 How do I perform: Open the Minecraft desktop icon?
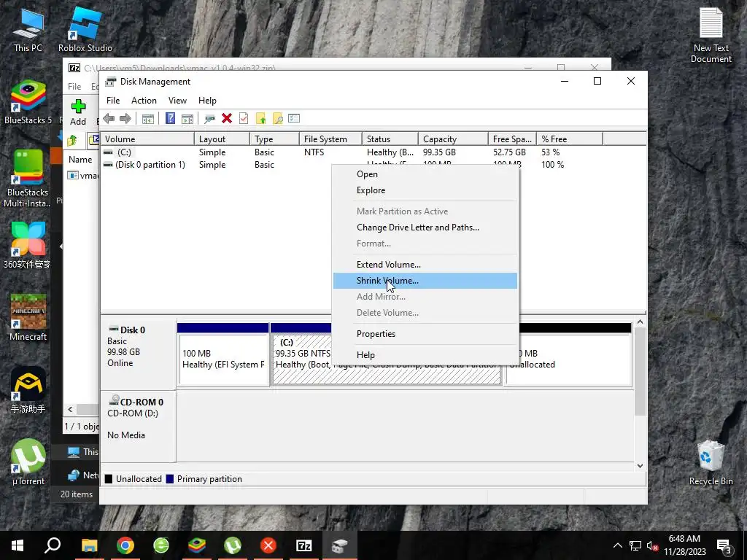click(x=28, y=318)
